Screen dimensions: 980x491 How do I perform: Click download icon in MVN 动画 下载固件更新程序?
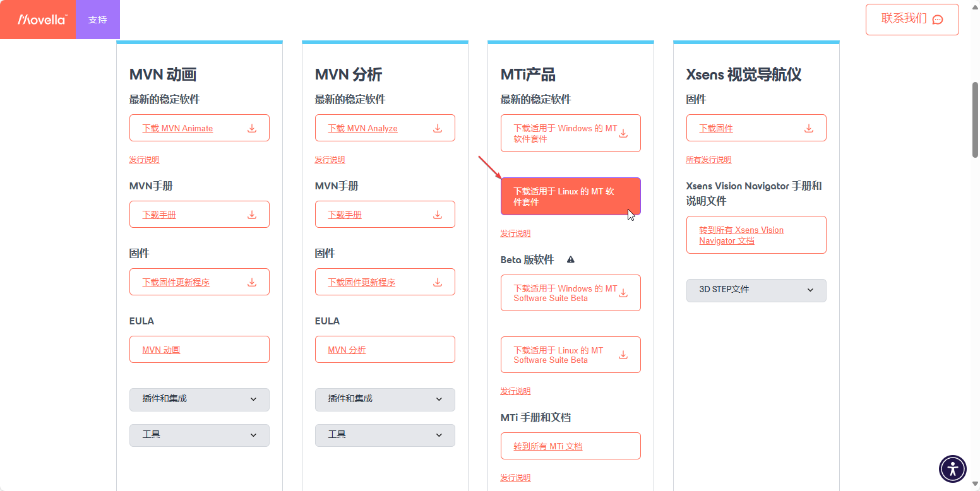click(x=252, y=282)
